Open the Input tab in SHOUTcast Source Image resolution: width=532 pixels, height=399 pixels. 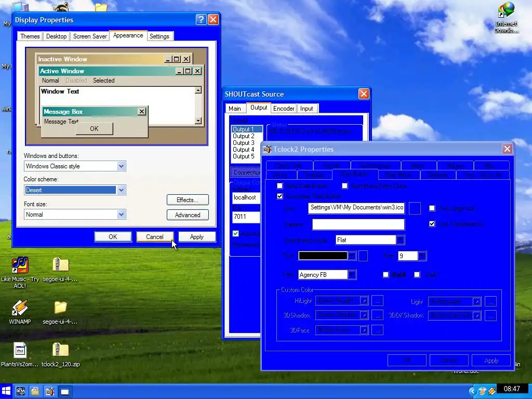click(x=307, y=109)
